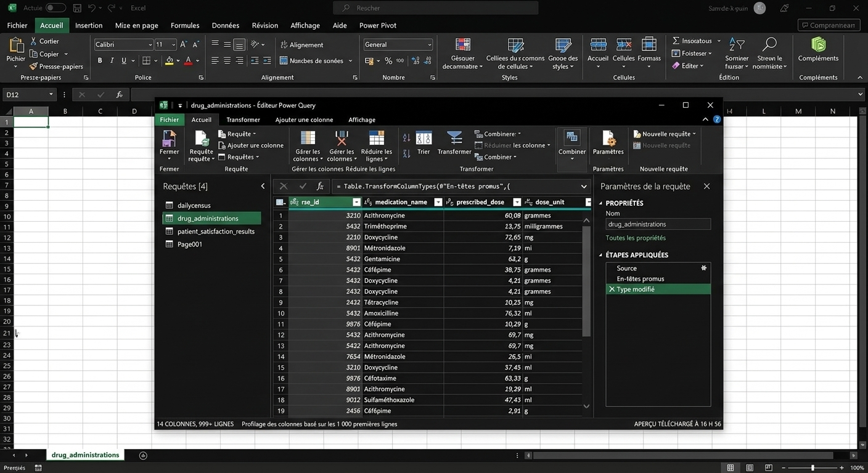The width and height of the screenshot is (868, 473).
Task: Open filter dropdown for rse_id column
Action: [356, 202]
